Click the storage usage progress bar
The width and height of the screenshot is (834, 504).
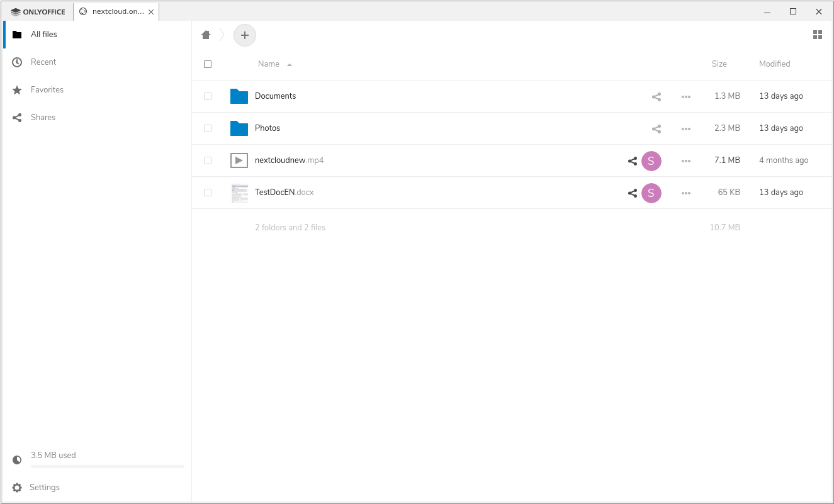click(x=107, y=466)
